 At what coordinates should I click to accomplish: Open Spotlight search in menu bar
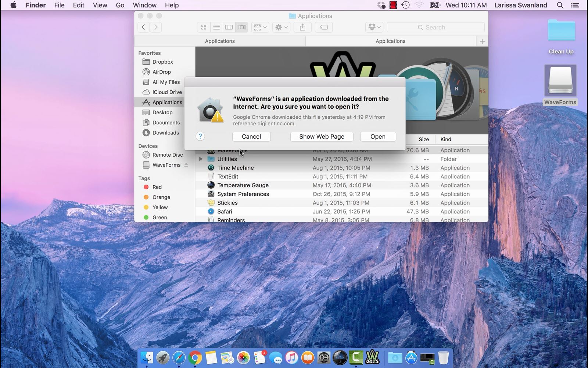[x=560, y=5]
